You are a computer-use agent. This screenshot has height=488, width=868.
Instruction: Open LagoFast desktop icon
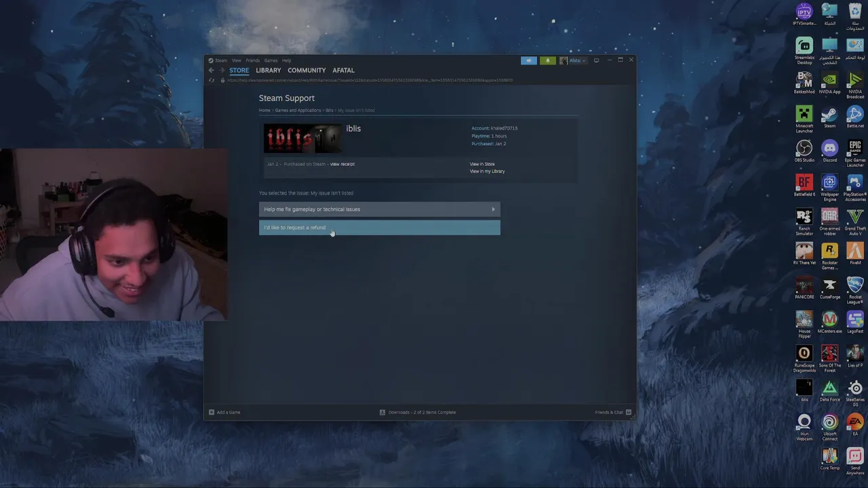coord(855,323)
